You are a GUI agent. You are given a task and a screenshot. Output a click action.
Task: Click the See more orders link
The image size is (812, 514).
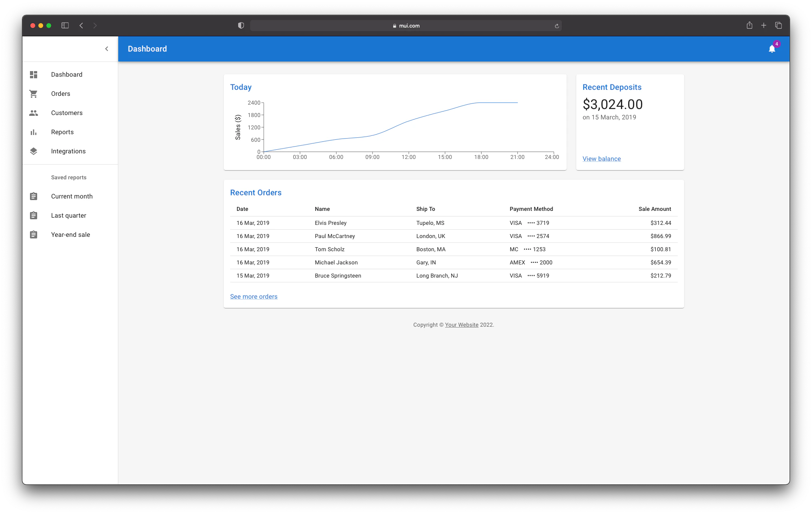click(x=253, y=296)
